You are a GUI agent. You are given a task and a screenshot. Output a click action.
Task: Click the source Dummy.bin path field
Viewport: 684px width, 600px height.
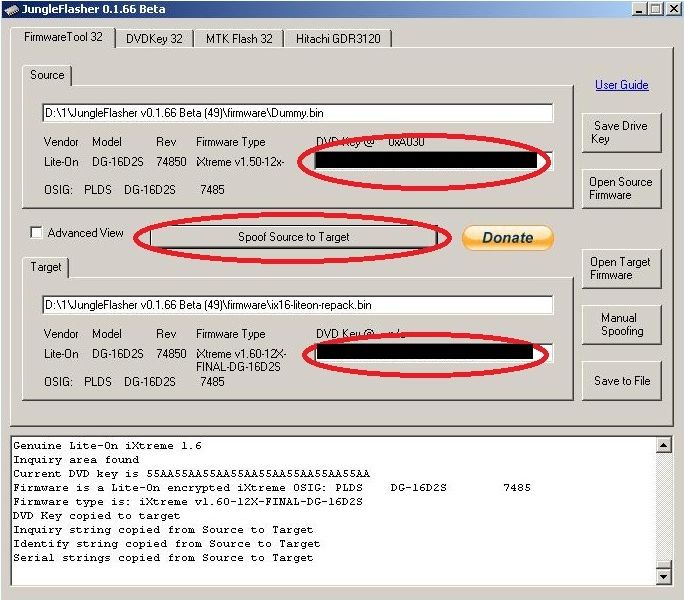[297, 113]
